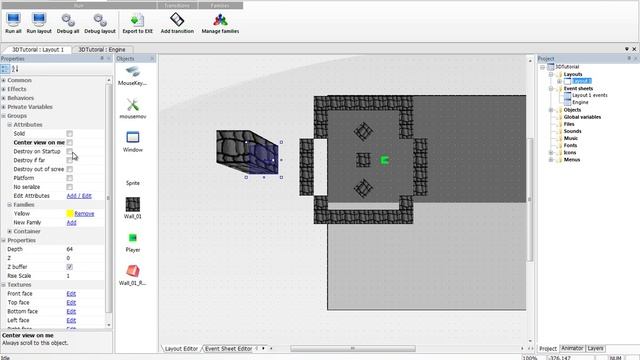Select the Global variables project item
The width and height of the screenshot is (640, 360).
pos(582,117)
